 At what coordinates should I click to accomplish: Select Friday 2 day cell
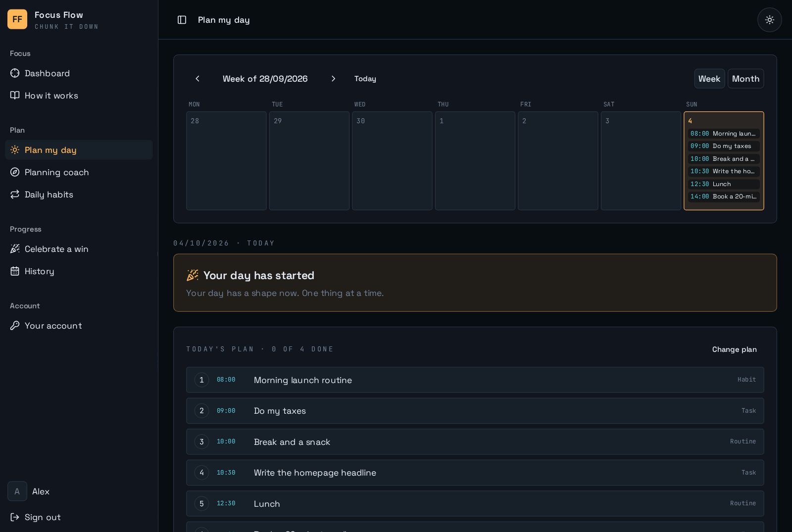coord(558,161)
